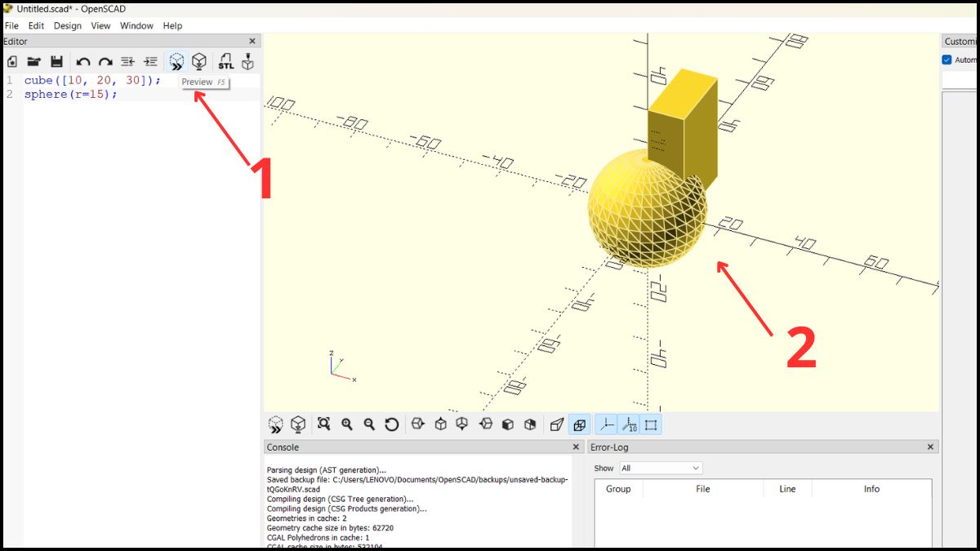Zoom out of the 3D view
The width and height of the screenshot is (980, 551).
tap(369, 424)
